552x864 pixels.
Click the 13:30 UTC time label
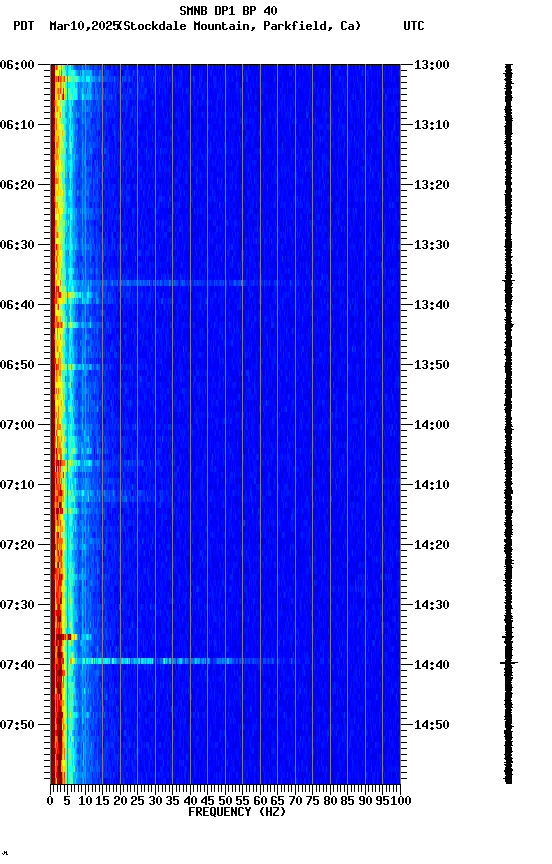[x=432, y=245]
